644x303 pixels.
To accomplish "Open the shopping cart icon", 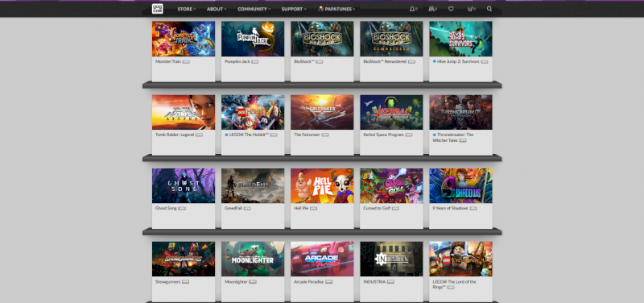I will 470,9.
